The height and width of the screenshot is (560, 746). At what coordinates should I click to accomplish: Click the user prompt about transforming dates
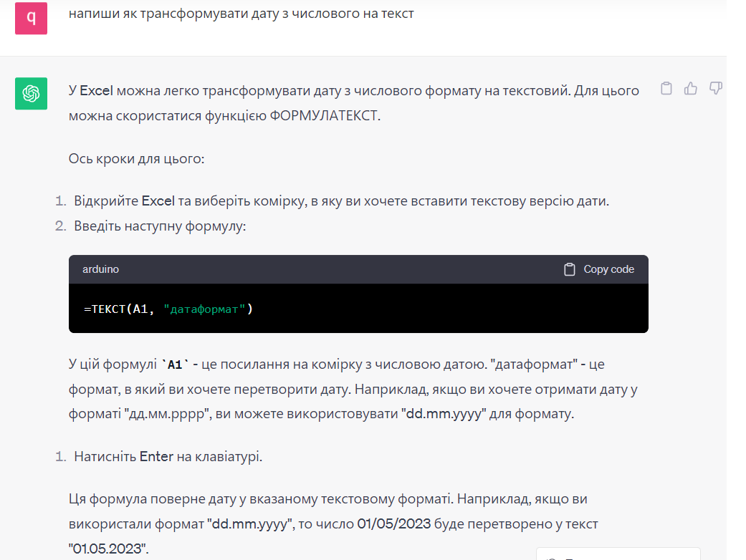point(242,14)
